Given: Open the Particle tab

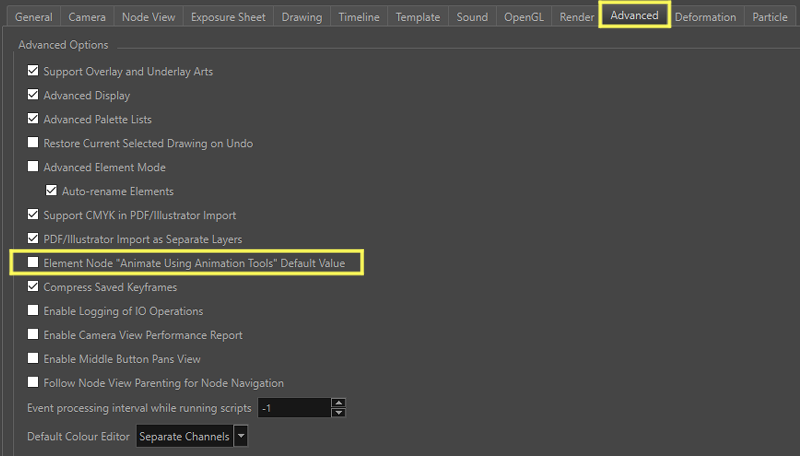Looking at the screenshot, I should click(769, 17).
